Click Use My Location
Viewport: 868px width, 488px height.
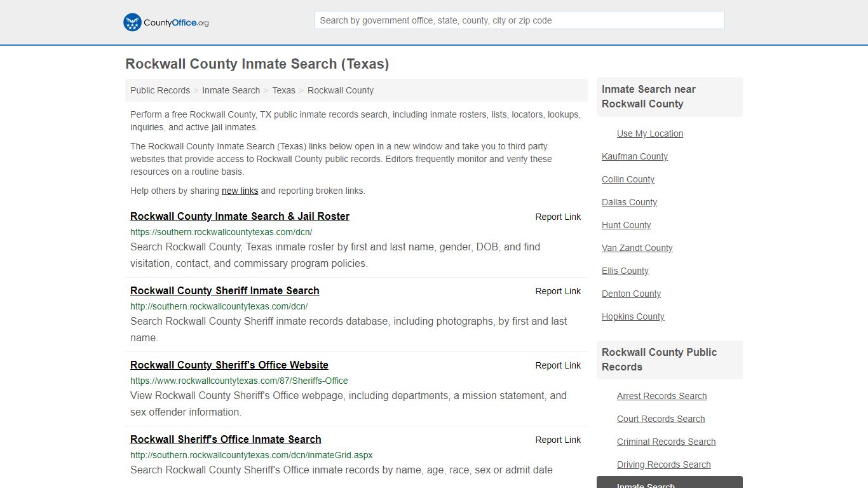point(650,133)
